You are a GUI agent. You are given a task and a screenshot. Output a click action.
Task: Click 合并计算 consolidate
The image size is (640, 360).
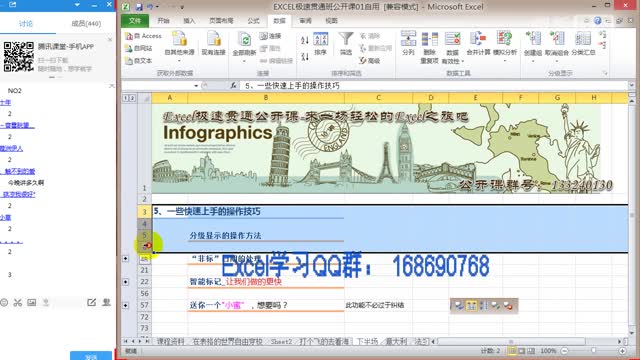(478, 43)
